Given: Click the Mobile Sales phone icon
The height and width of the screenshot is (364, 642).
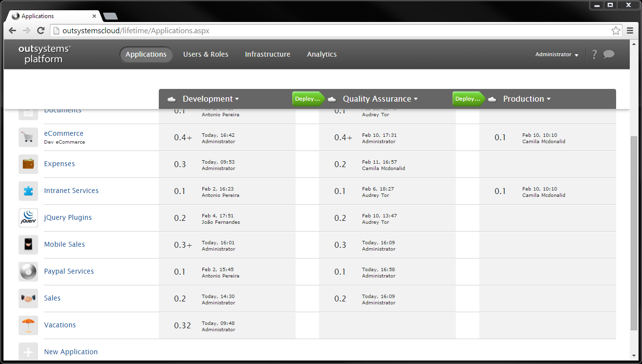Looking at the screenshot, I should tap(28, 245).
